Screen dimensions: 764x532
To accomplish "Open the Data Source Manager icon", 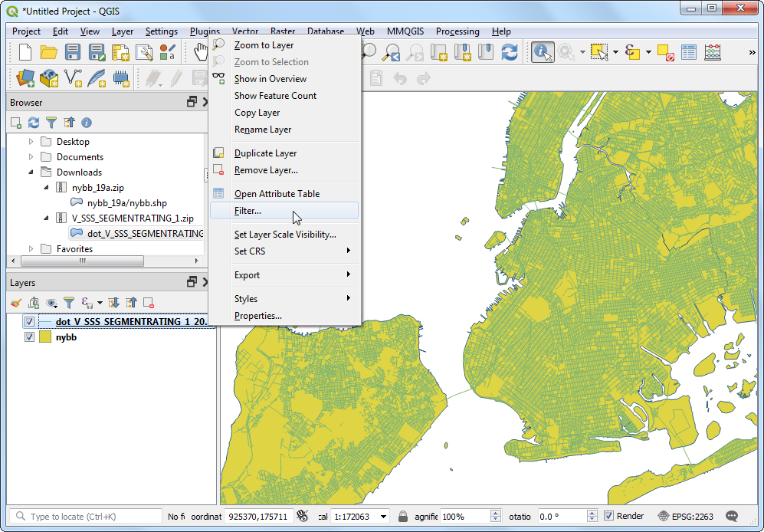I will coord(25,77).
